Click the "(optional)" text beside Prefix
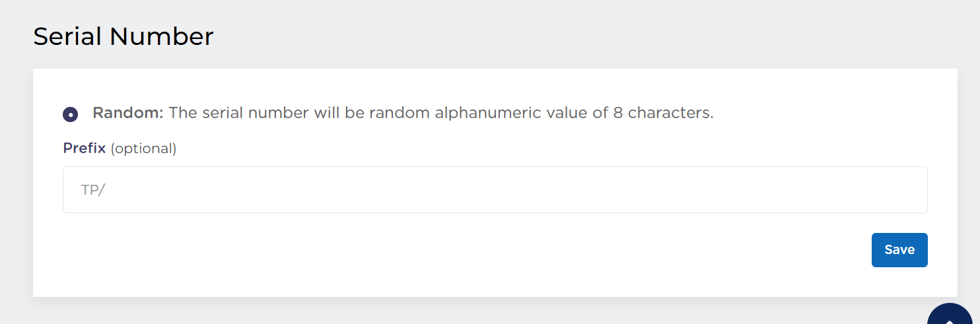Screen dimensions: 980x324 143,148
